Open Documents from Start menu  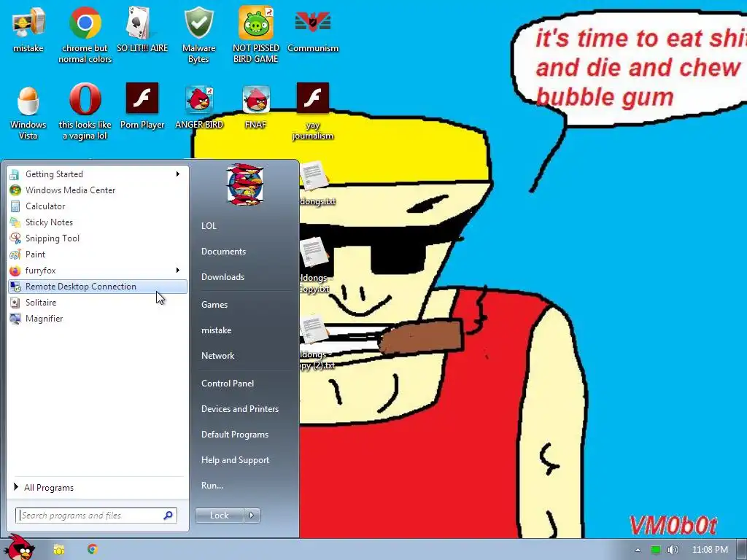tap(223, 252)
